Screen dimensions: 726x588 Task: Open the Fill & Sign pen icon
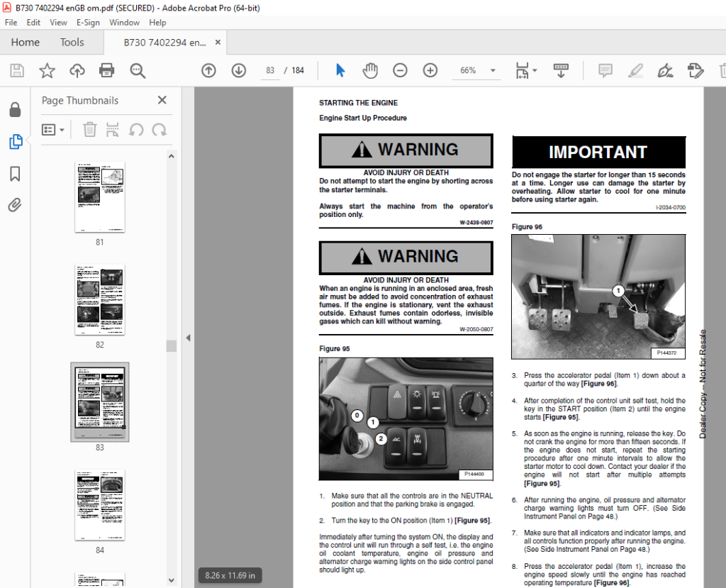click(x=665, y=70)
